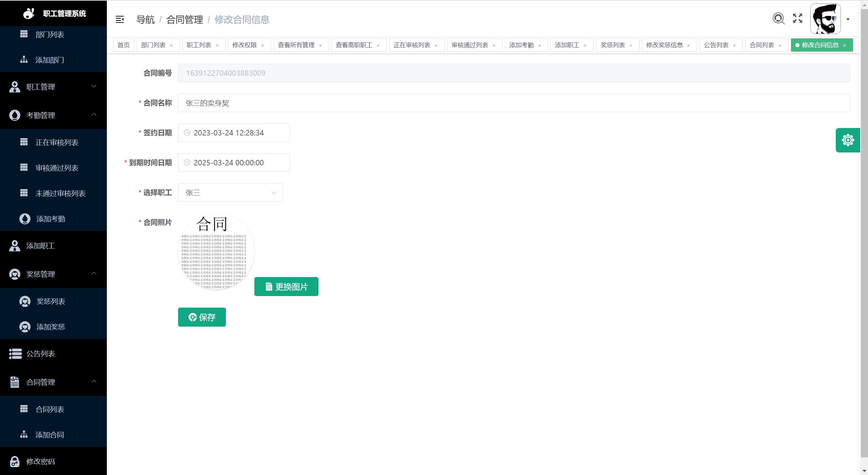Click the clock icon in 签约日期 field
The height and width of the screenshot is (475, 868).
187,133
